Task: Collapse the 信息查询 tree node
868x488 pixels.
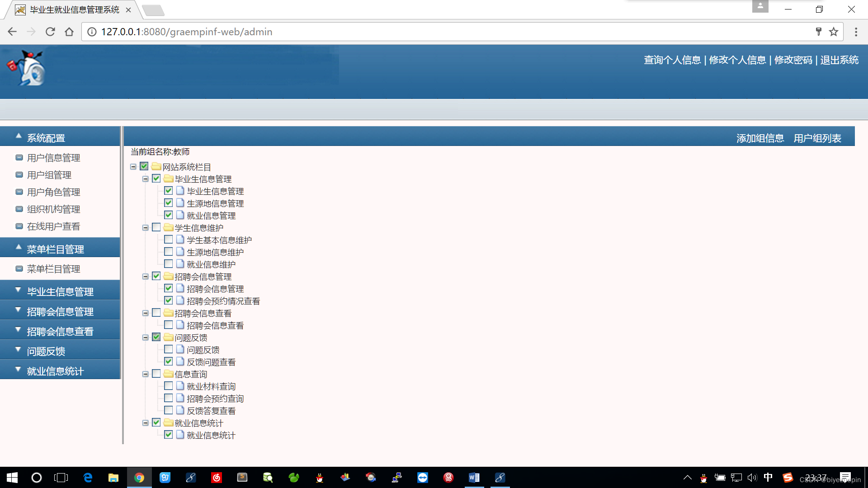Action: coord(146,374)
